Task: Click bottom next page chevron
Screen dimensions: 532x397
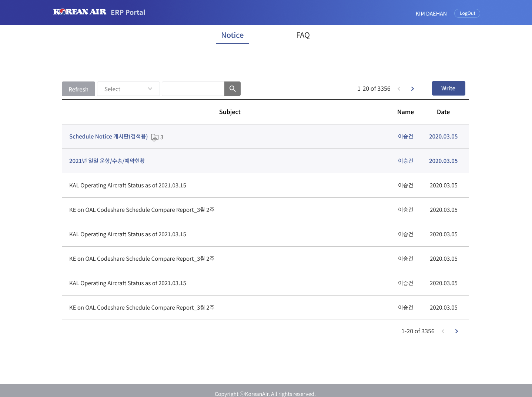Action: pos(456,331)
